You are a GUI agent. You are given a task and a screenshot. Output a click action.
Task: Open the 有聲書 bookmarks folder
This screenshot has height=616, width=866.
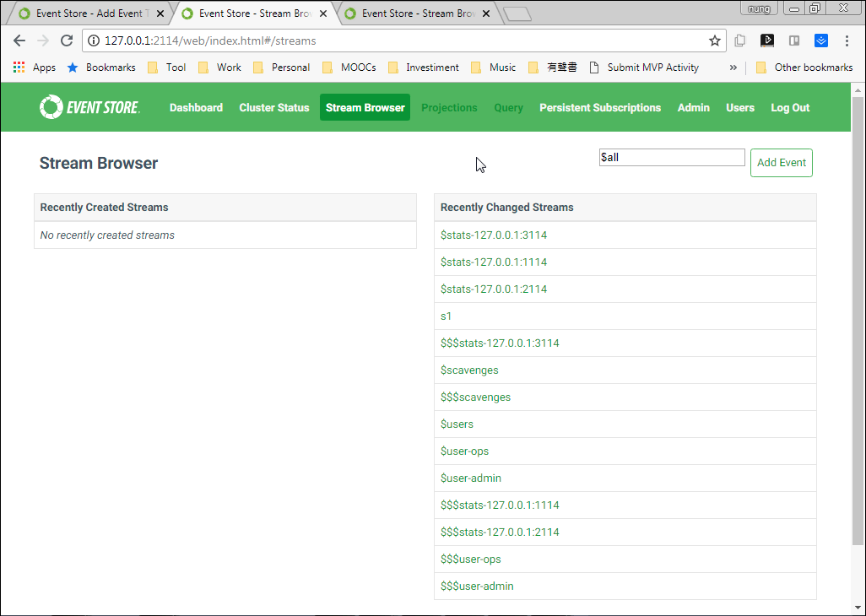coord(553,68)
